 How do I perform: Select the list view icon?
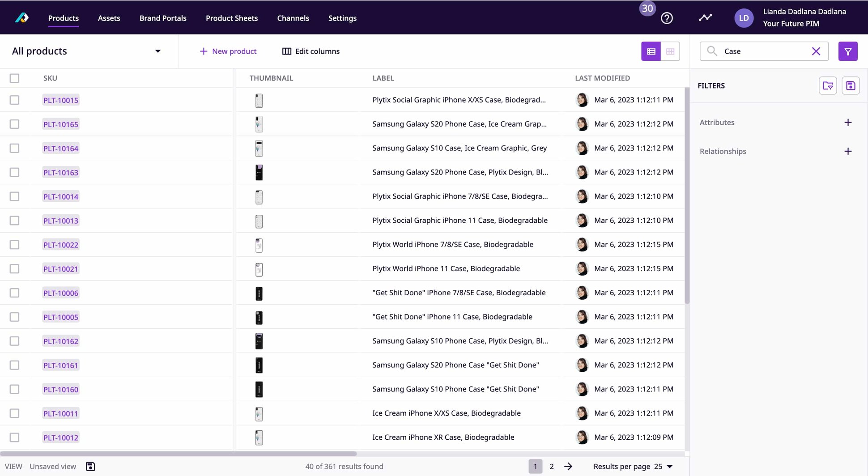pos(651,51)
